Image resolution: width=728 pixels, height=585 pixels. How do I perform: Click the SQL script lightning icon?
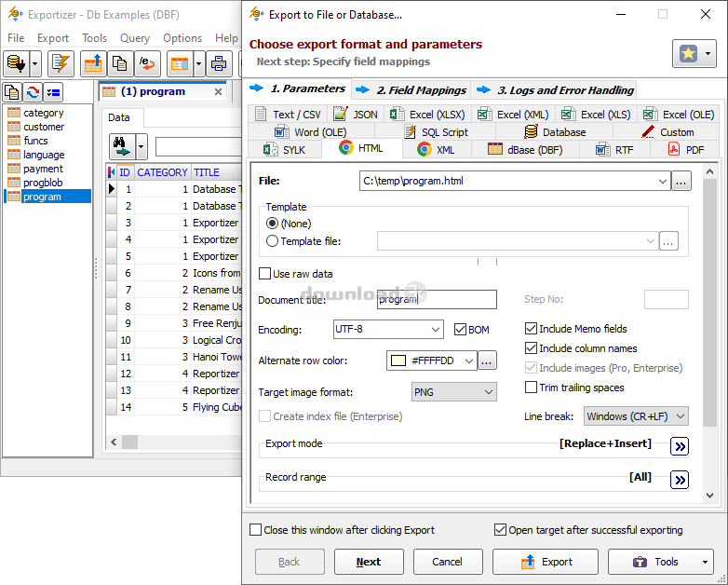click(x=61, y=63)
